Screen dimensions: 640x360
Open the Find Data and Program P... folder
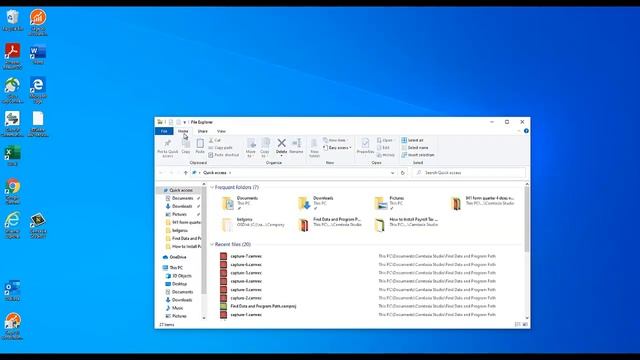[x=331, y=224]
